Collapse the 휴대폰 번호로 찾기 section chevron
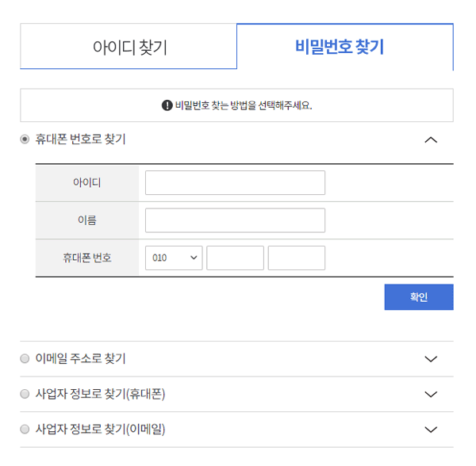This screenshot has height=466, width=476. coord(431,139)
